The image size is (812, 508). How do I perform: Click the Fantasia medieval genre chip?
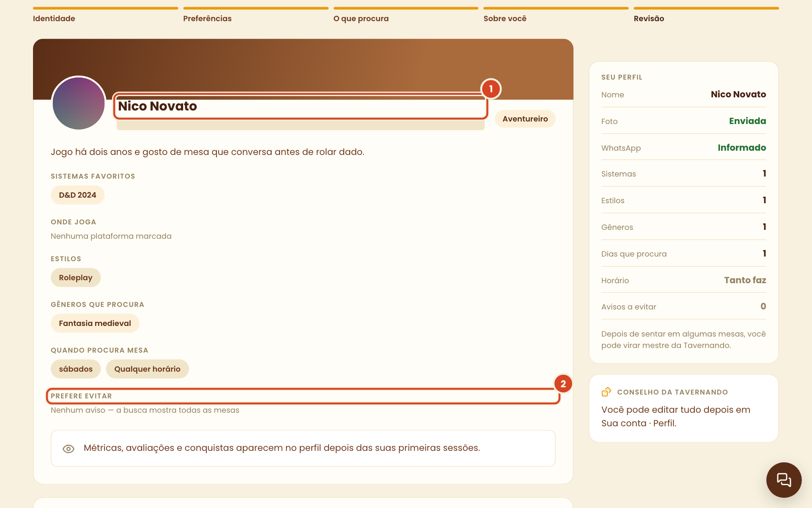point(95,323)
